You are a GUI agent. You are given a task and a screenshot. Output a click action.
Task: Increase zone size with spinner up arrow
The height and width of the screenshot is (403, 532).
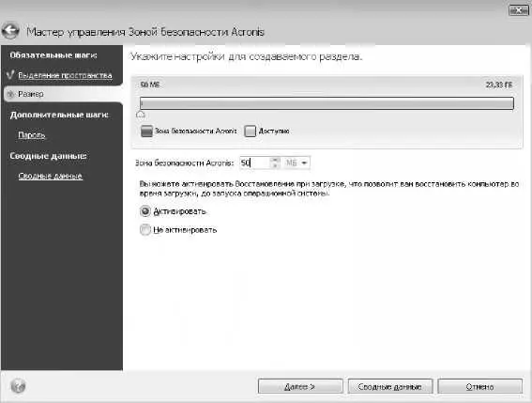click(276, 160)
